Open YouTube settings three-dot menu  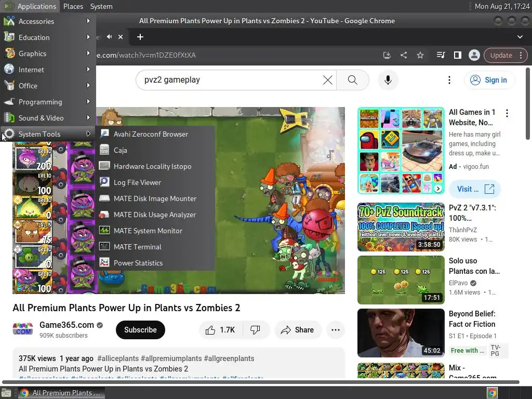[449, 80]
